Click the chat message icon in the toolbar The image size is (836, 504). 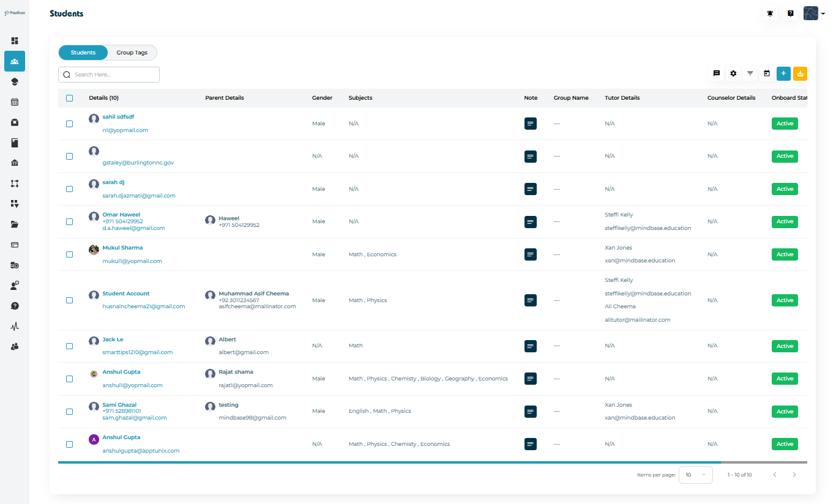click(717, 73)
